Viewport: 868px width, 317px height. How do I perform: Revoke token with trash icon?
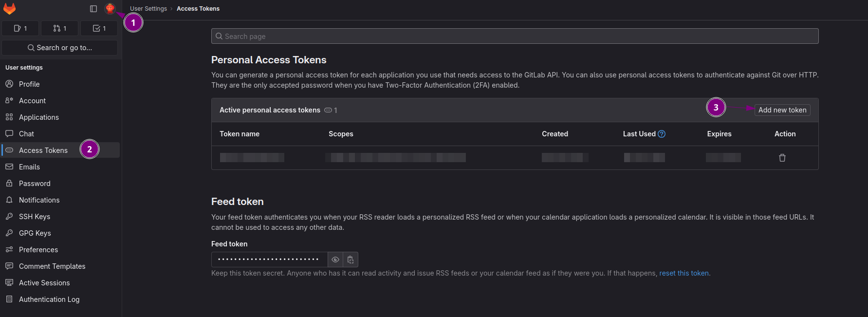click(x=782, y=158)
